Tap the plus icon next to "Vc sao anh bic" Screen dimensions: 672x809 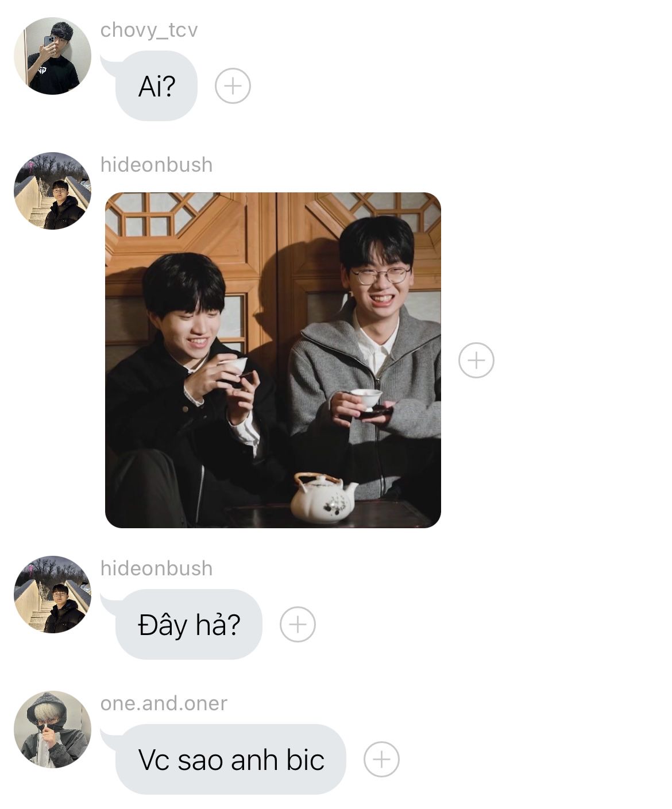[x=381, y=759]
